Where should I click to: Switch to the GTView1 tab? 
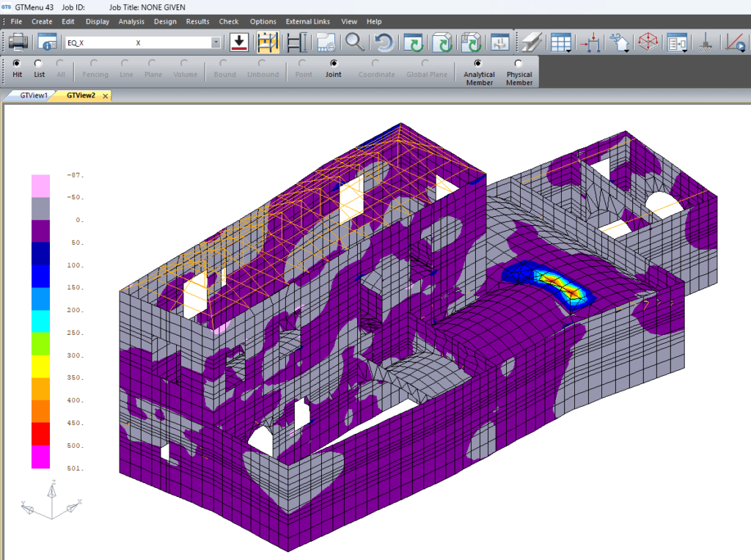click(x=34, y=96)
